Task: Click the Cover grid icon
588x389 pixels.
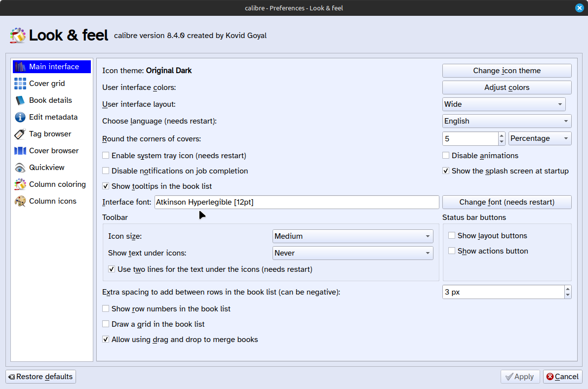Action: (x=20, y=84)
